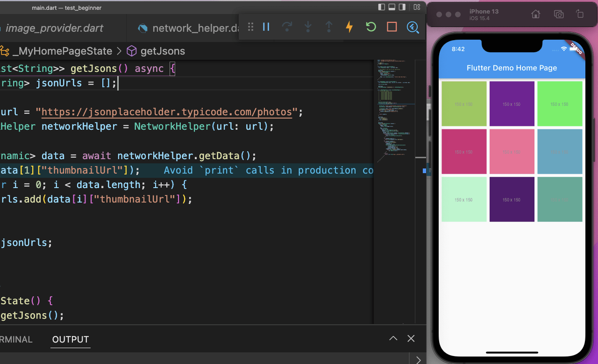Click the 'jsonUrls;' return line
Screen dimensions: 598x364
coord(27,243)
